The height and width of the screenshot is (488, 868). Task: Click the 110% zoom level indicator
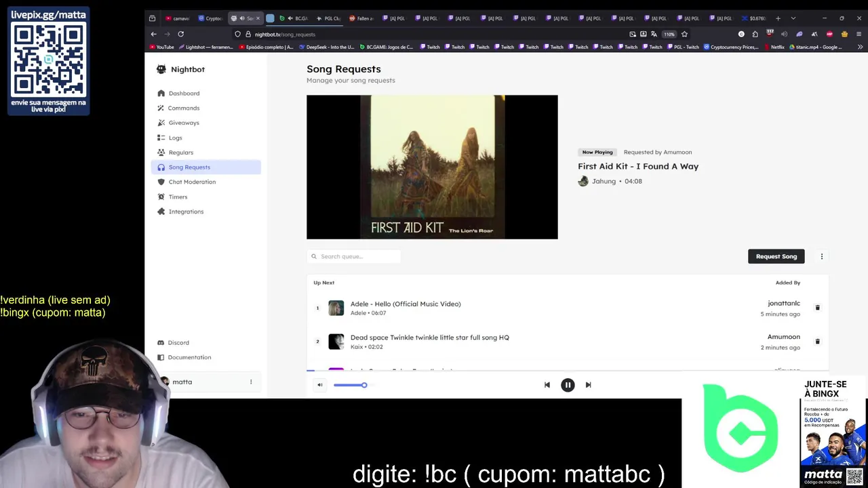tap(669, 34)
